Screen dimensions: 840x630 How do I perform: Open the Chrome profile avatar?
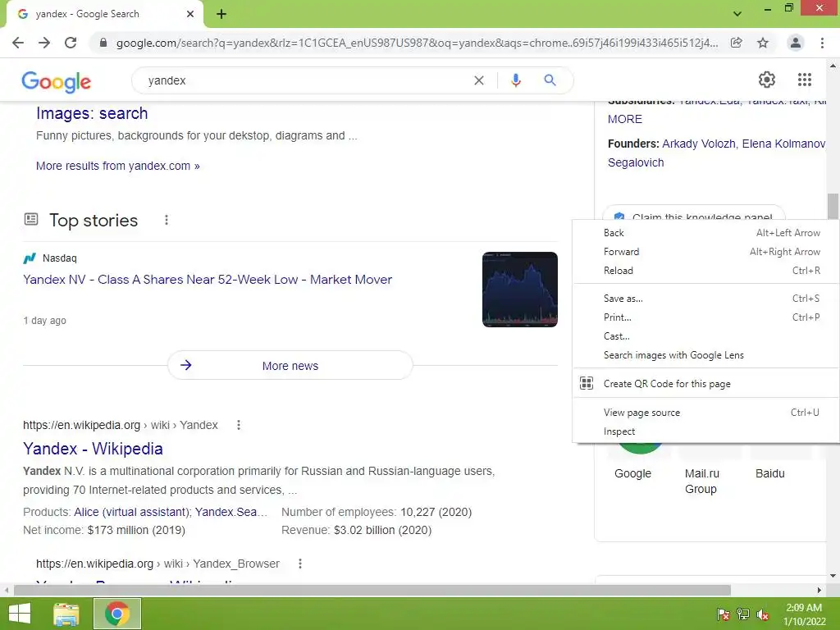click(796, 43)
